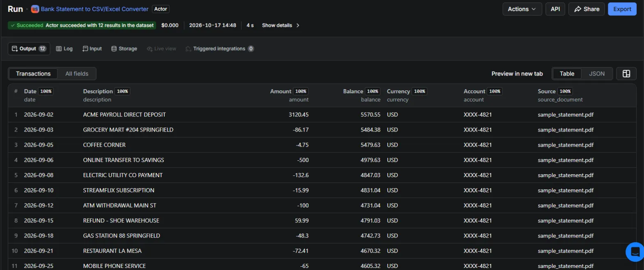Click the Balance column header
644x270 pixels.
(353, 91)
